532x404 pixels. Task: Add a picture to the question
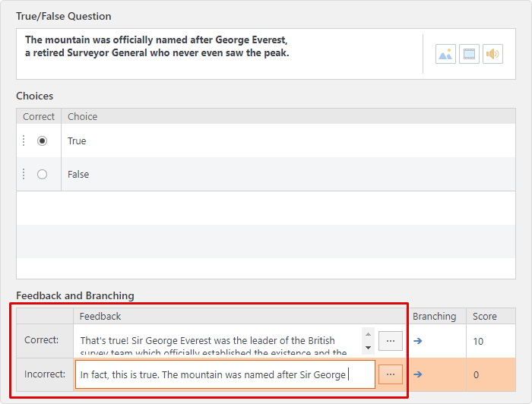tap(445, 54)
